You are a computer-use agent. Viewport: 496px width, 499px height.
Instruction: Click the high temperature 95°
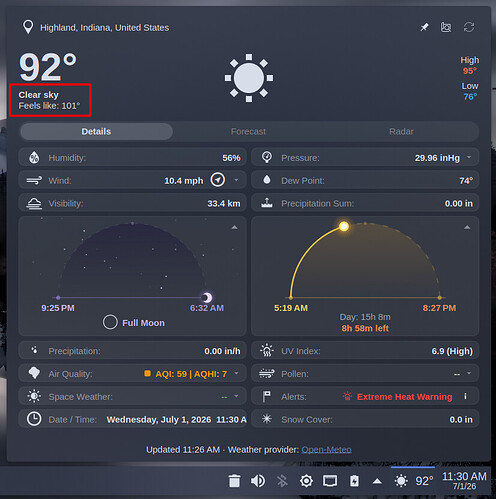pyautogui.click(x=470, y=71)
